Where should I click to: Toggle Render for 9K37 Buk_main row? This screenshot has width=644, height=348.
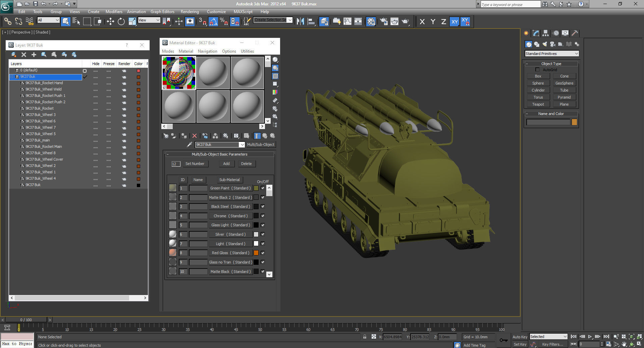tap(124, 140)
